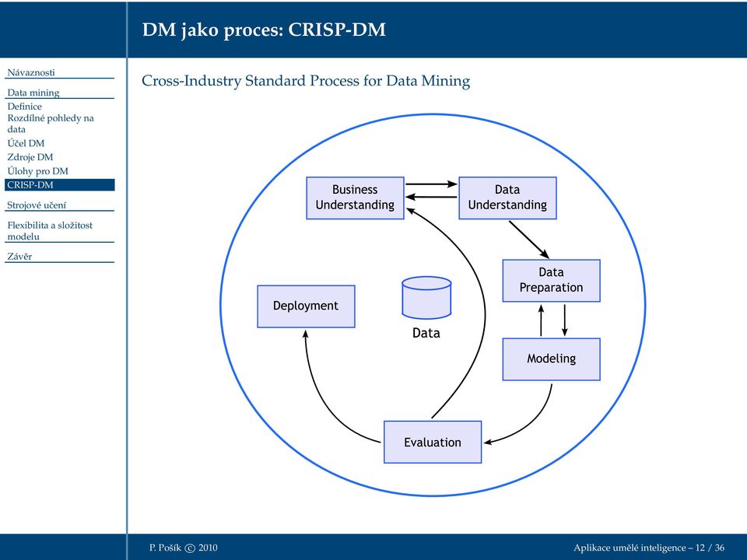Go to the Definice subsection
747x560 pixels.
pos(24,107)
